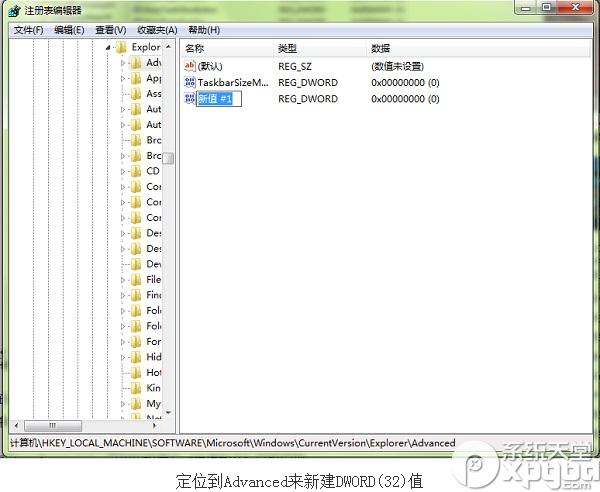Click the 新值 #1 DWORD value icon

click(x=189, y=99)
